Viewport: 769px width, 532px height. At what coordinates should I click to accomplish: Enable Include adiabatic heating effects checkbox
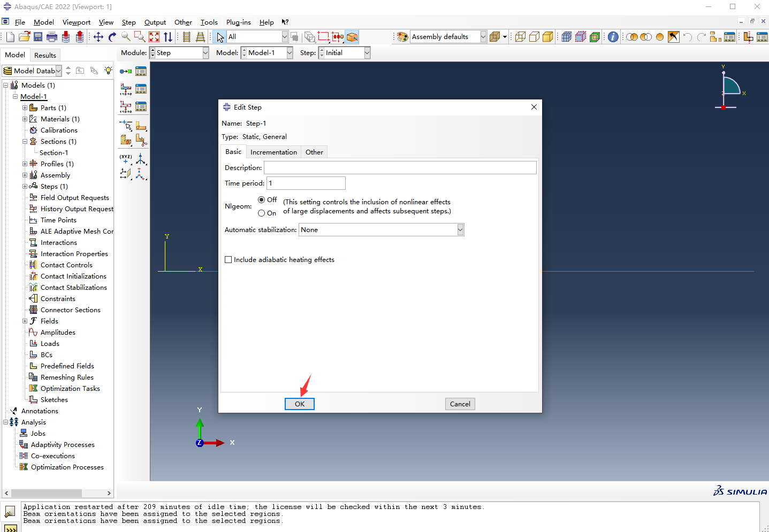229,260
